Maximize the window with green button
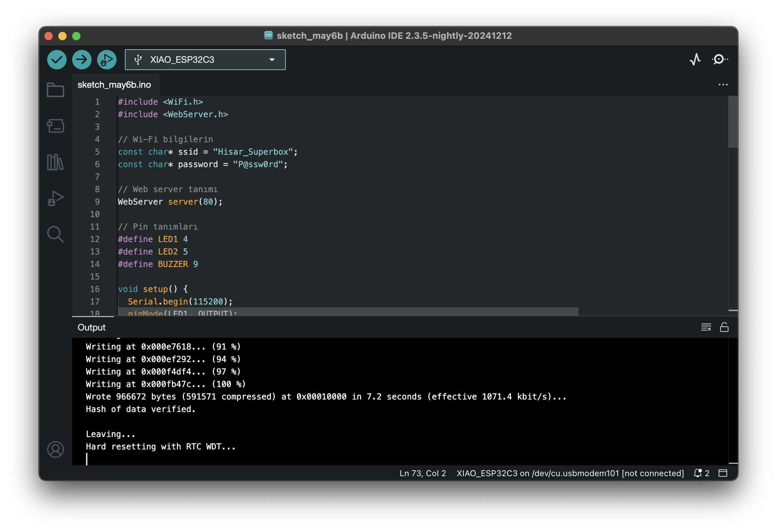Viewport: 777px width, 532px height. 76,36
